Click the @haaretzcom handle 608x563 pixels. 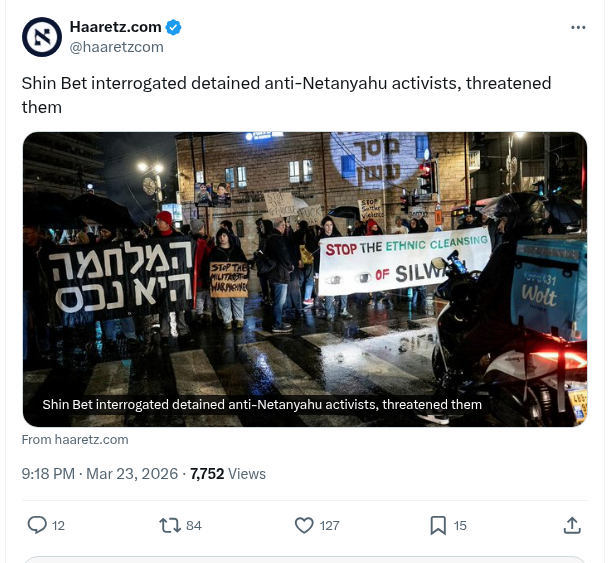click(116, 47)
